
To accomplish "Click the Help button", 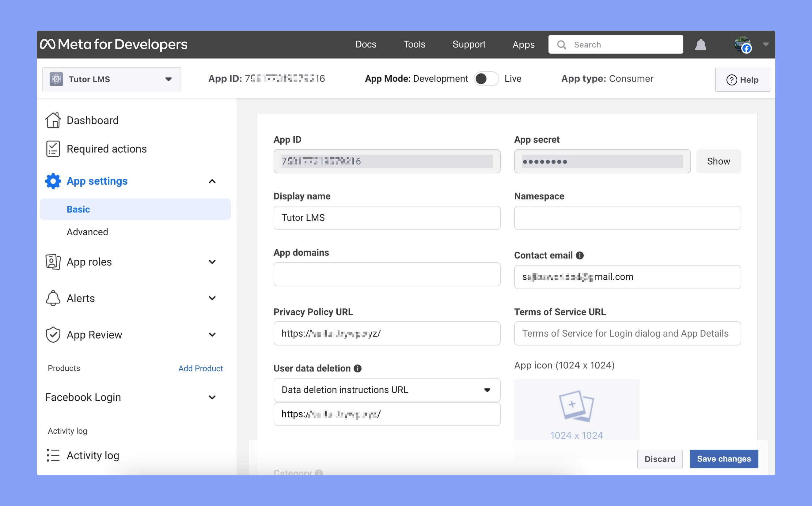I will coord(742,80).
